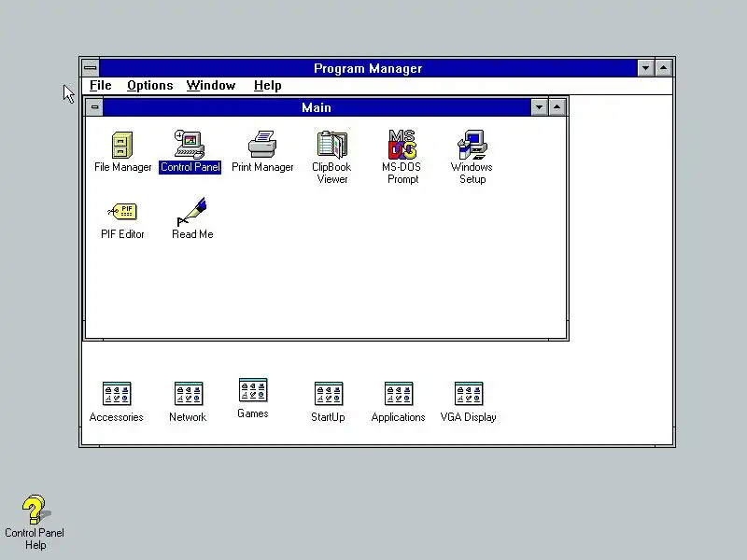The width and height of the screenshot is (747, 560).
Task: Click the 'MS-DOS Prompt' label text
Action: coord(402,173)
